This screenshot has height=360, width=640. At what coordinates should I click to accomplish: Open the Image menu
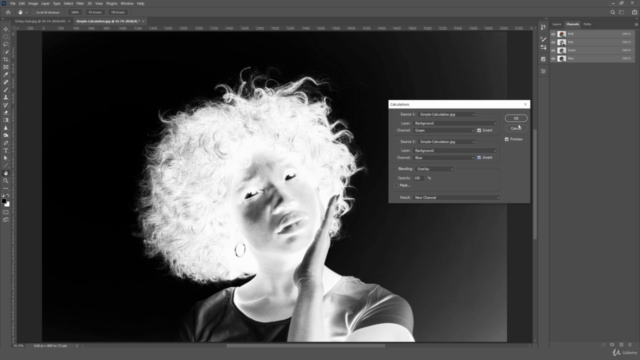point(33,3)
